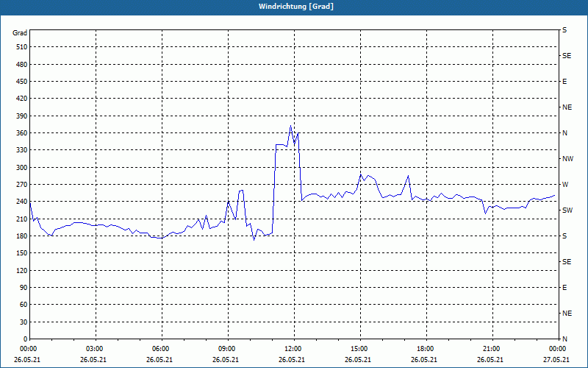
Task: Pick the '300' y-axis tick label
Action: tap(22, 168)
